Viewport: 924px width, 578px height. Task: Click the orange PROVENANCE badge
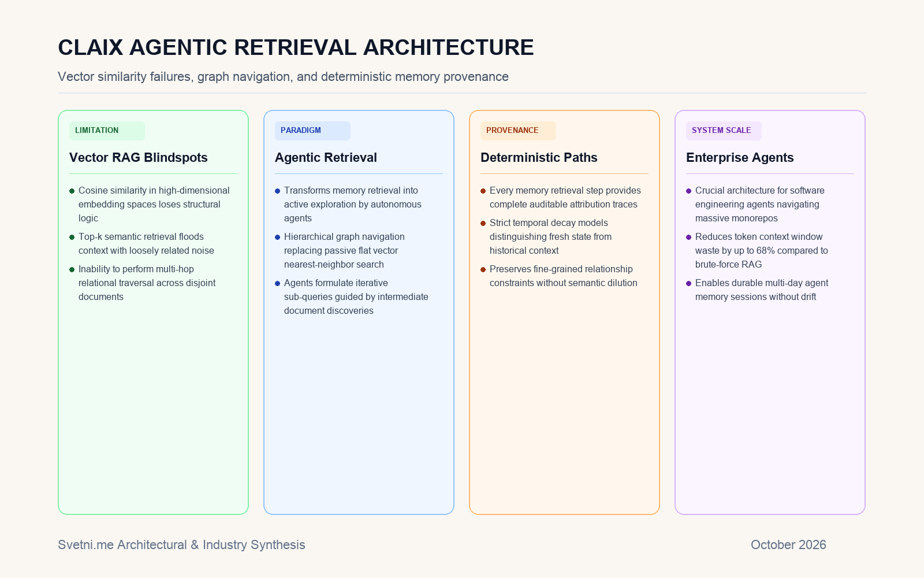pyautogui.click(x=518, y=131)
